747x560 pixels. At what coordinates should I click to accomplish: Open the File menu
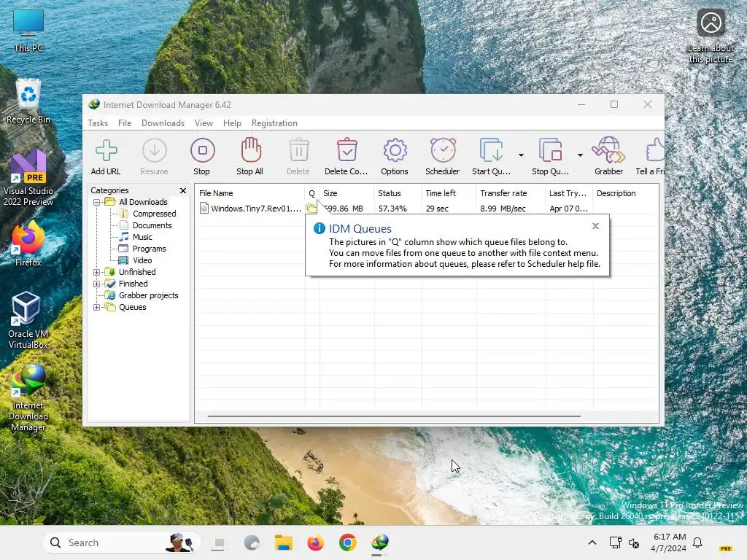coord(124,122)
